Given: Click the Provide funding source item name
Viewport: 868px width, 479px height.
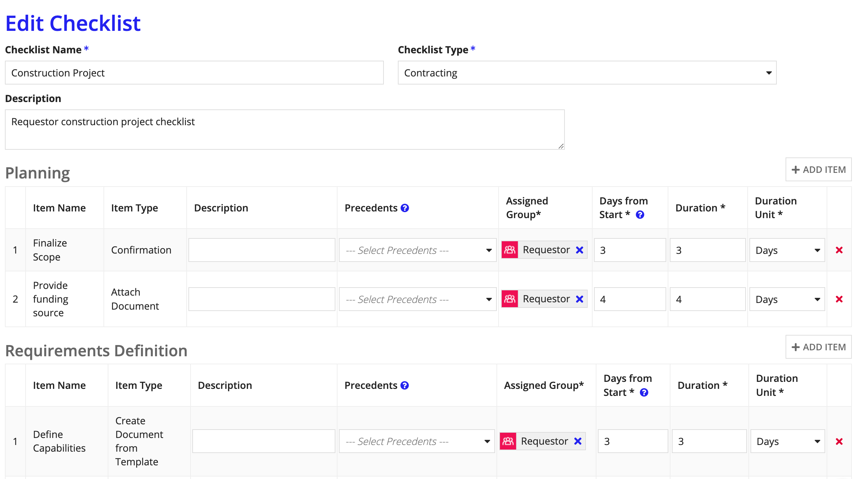Looking at the screenshot, I should tap(51, 299).
